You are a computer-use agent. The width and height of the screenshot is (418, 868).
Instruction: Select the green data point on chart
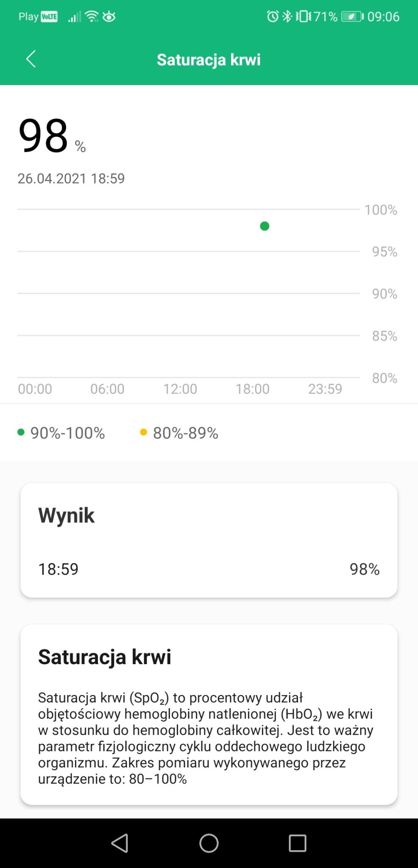(x=265, y=226)
